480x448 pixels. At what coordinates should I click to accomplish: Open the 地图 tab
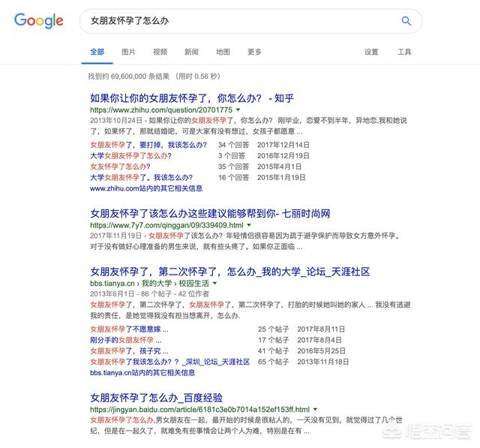223,52
